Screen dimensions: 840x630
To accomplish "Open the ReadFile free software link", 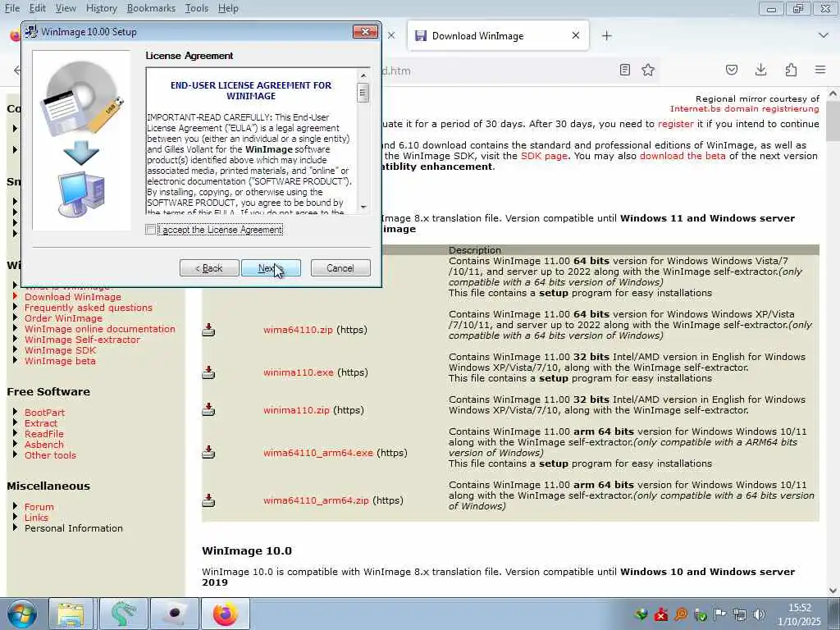I will [44, 434].
